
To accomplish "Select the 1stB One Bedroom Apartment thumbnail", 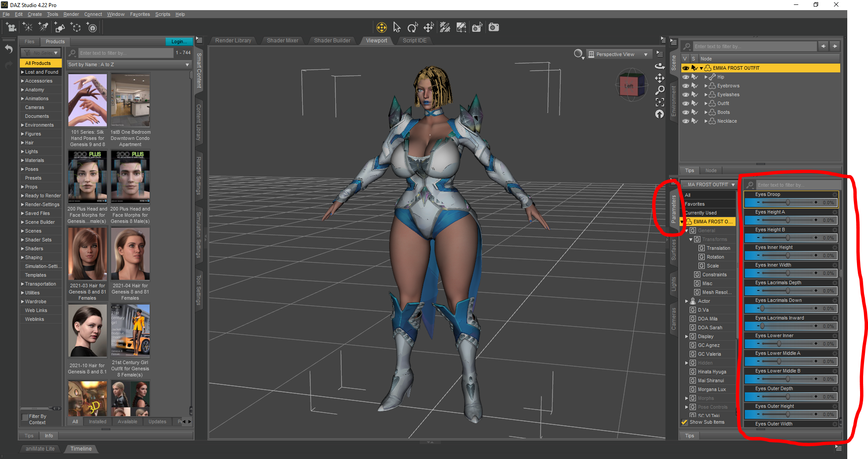I will [130, 100].
